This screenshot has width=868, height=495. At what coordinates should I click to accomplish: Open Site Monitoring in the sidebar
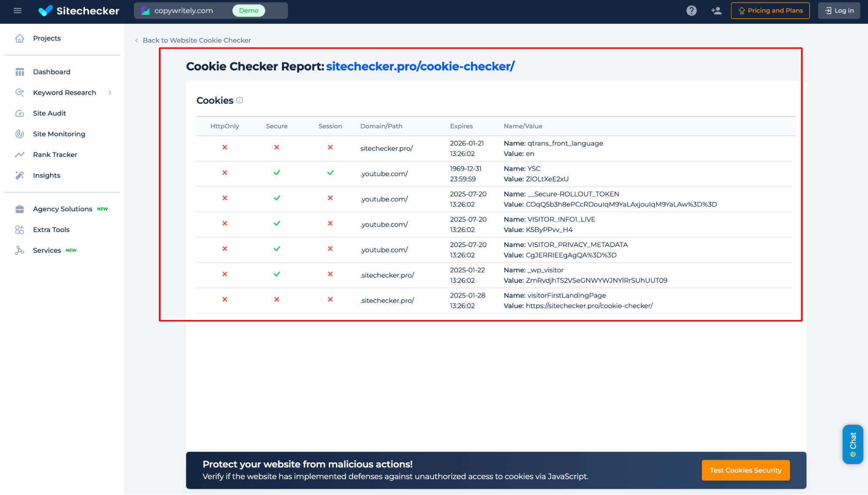coord(59,134)
